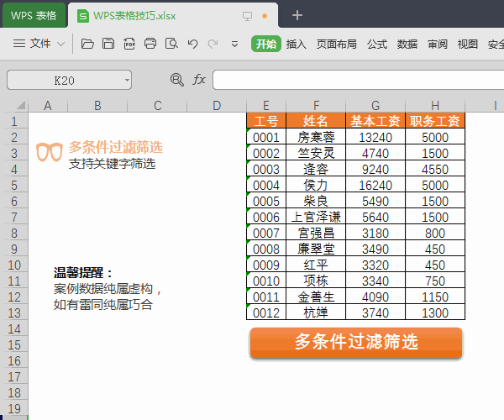Image resolution: width=504 pixels, height=420 pixels.
Task: Open the 数据 ribbon tab
Action: tap(407, 44)
